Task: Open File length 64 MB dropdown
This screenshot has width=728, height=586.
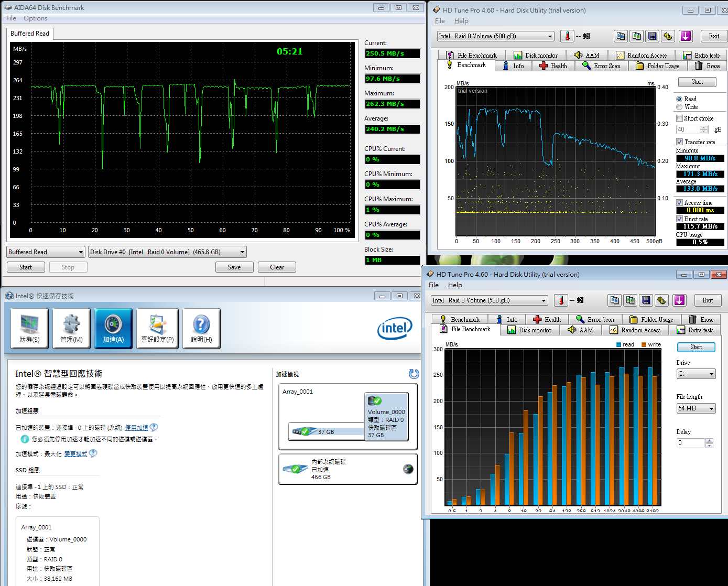Action: coord(696,408)
